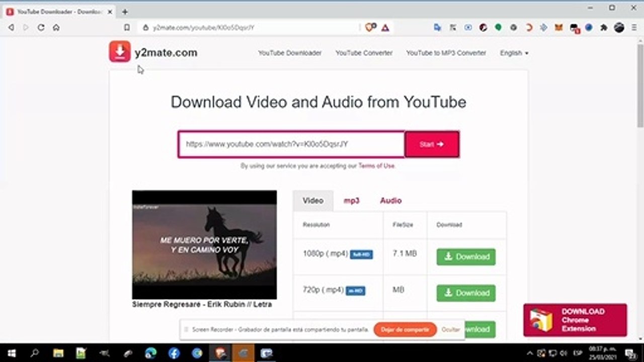Click the 'Siempre Regresaré - Erik Rubin // Letra' title
644x362 pixels.
[202, 305]
